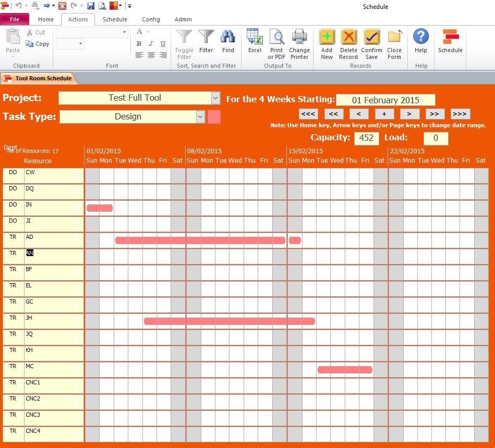
Task: Toggle center text alignment
Action: 151,55
